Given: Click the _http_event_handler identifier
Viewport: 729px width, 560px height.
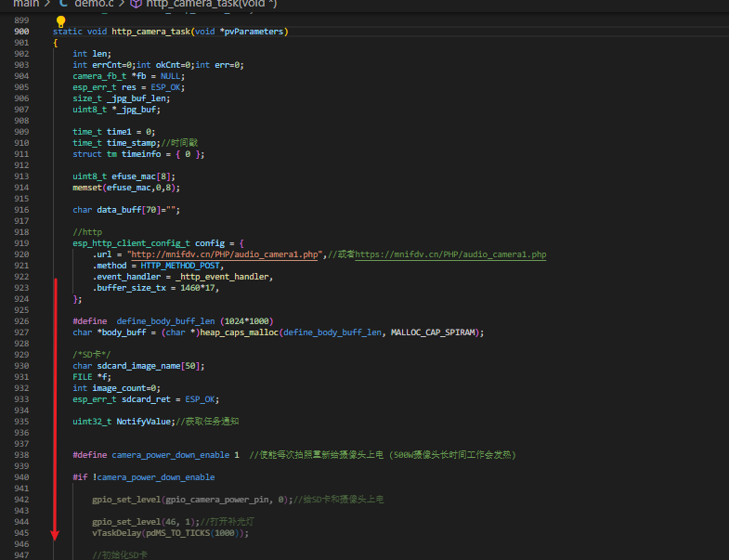Looking at the screenshot, I should (x=222, y=277).
